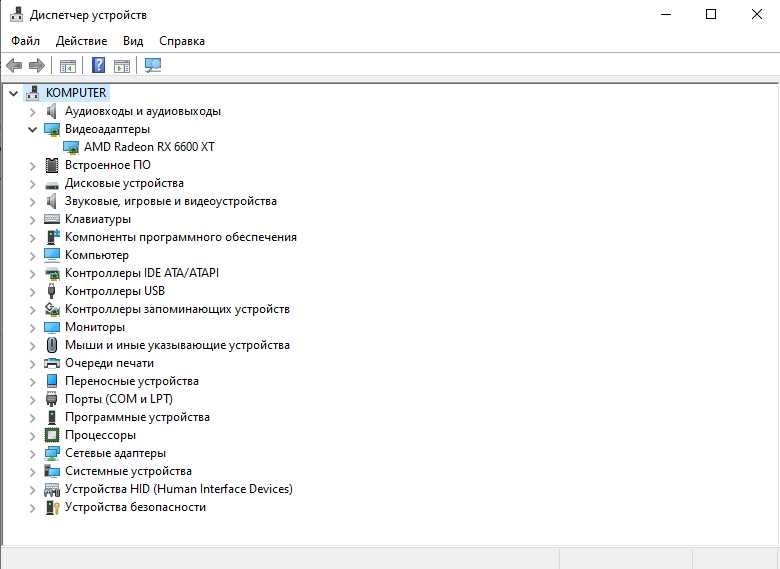Click the chip icon beside Встроенное ПО
Screen dimensions: 780x569
(52, 165)
